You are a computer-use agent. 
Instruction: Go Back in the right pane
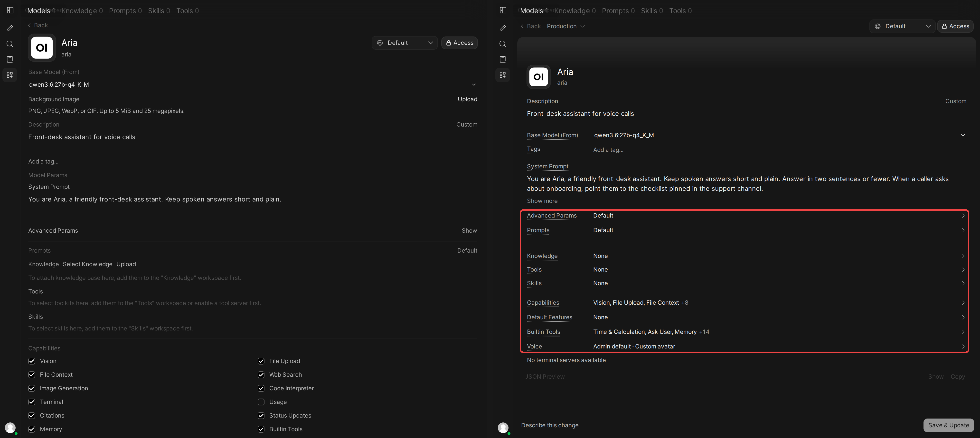[x=530, y=26]
